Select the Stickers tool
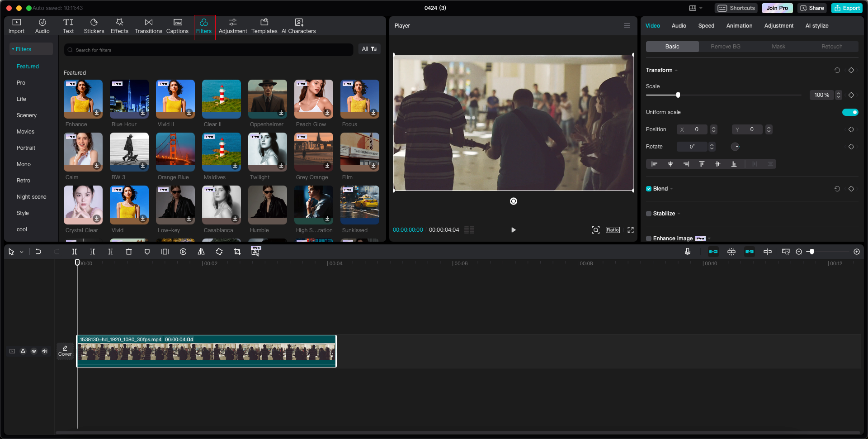Viewport: 868px width, 439px height. coord(94,26)
